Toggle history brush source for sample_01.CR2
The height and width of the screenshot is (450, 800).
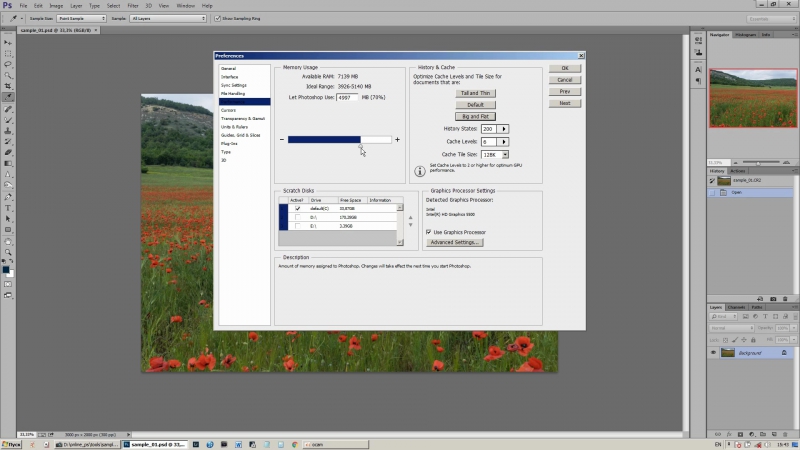[712, 181]
